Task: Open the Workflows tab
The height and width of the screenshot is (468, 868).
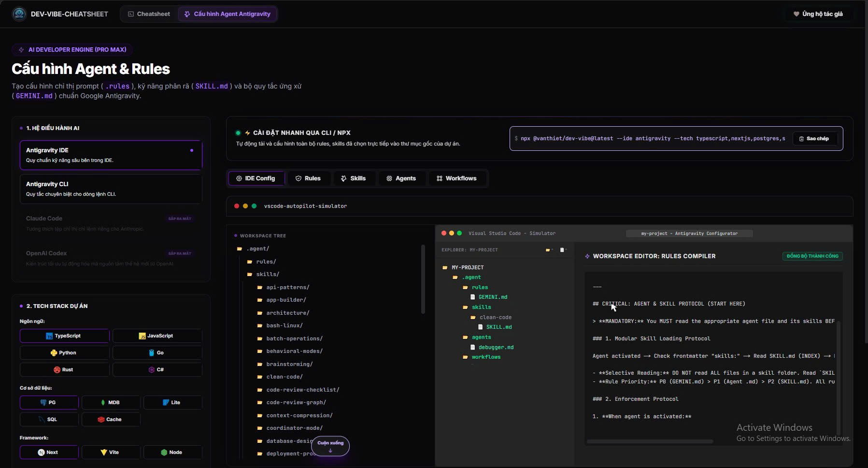Action: pyautogui.click(x=456, y=178)
